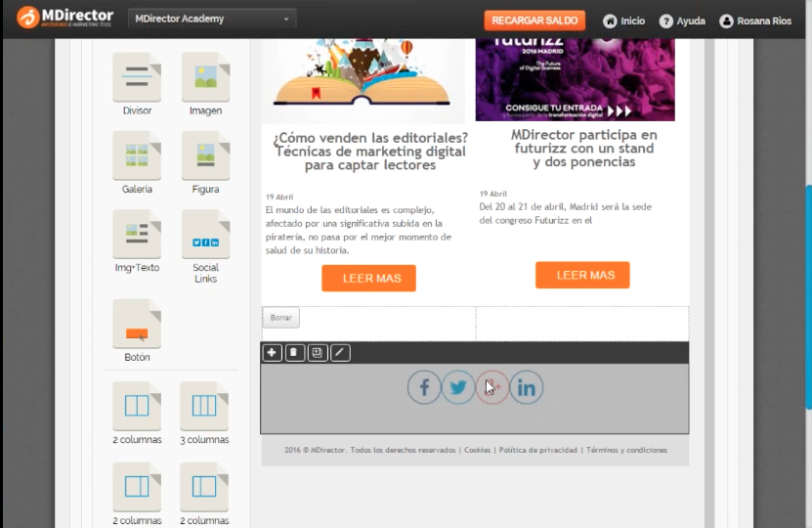Click the Facebook social icon

424,387
